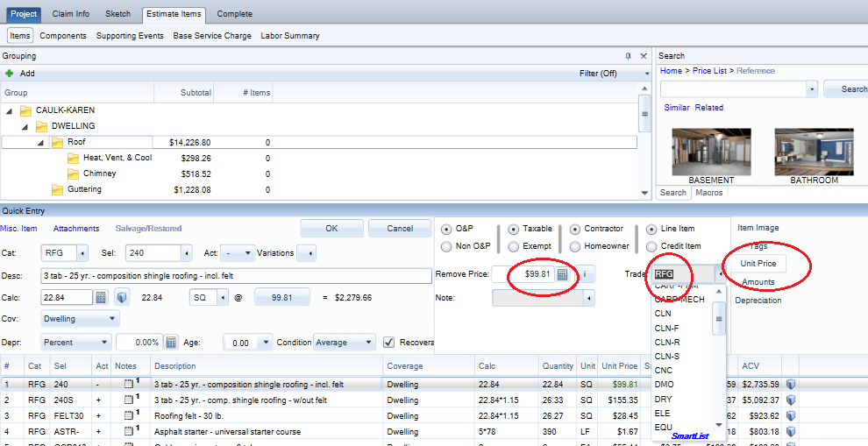This screenshot has height=446, width=868.
Task: Follow the Price List breadcrumb link
Action: pos(709,71)
